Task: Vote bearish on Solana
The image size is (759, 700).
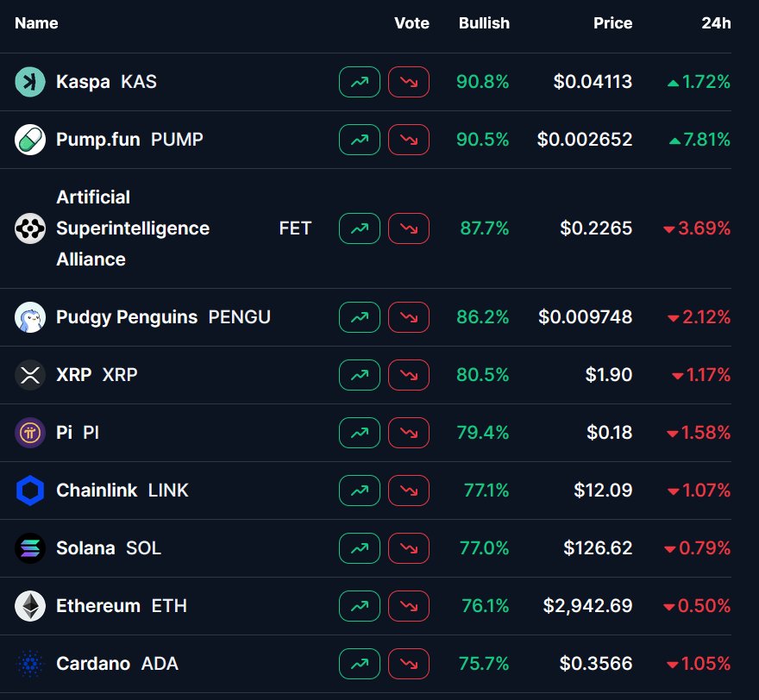Action: click(x=409, y=548)
